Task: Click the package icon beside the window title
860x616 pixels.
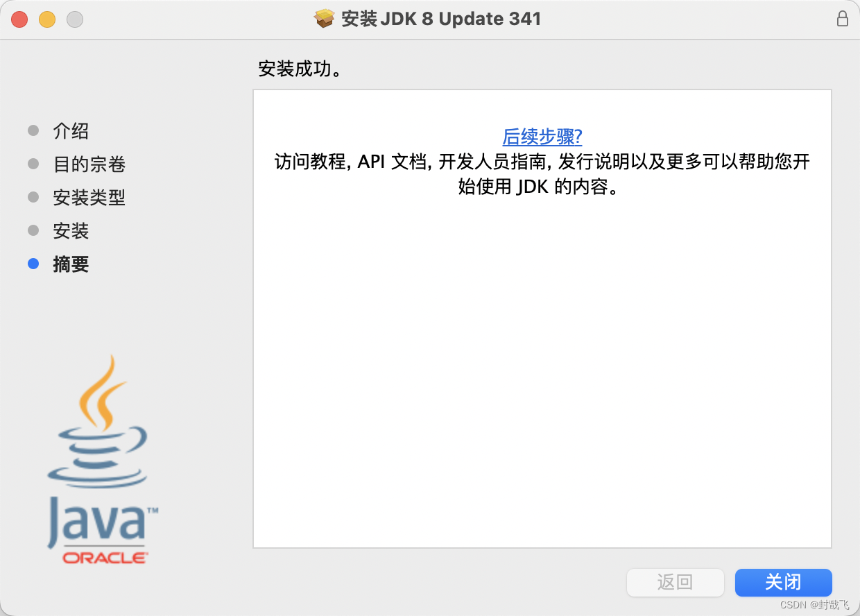Action: click(x=324, y=19)
